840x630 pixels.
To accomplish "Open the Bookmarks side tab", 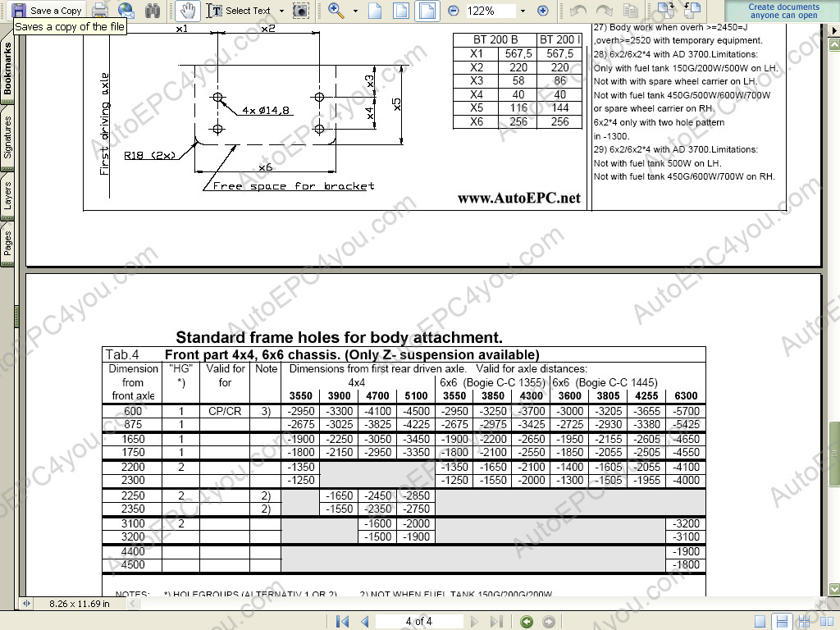I will [x=7, y=70].
